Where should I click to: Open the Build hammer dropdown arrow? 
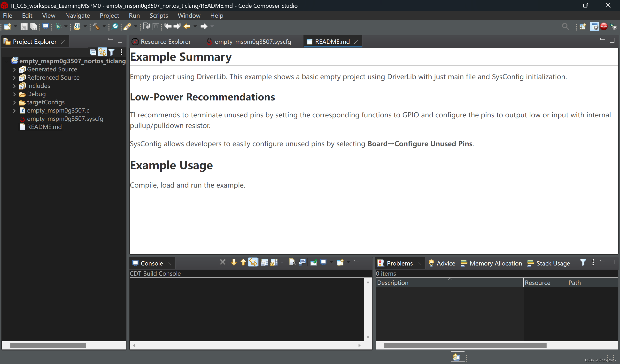click(x=104, y=27)
